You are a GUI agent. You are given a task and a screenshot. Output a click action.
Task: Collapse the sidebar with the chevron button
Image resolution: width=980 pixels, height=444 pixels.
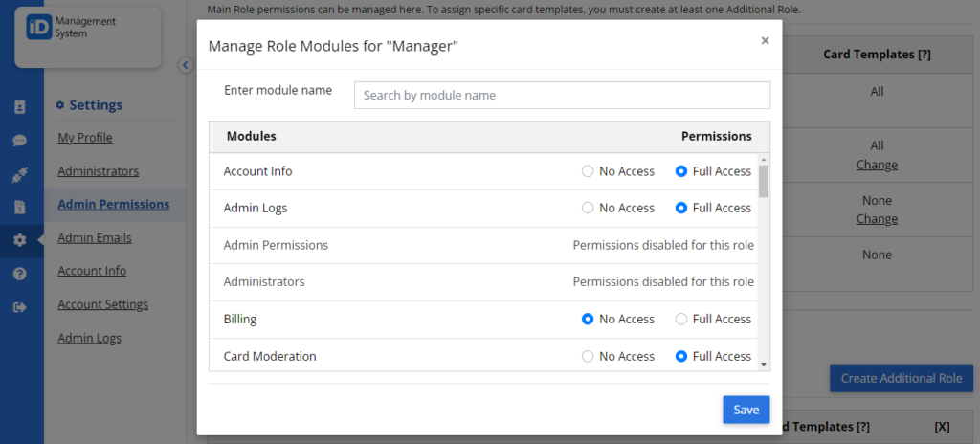186,65
